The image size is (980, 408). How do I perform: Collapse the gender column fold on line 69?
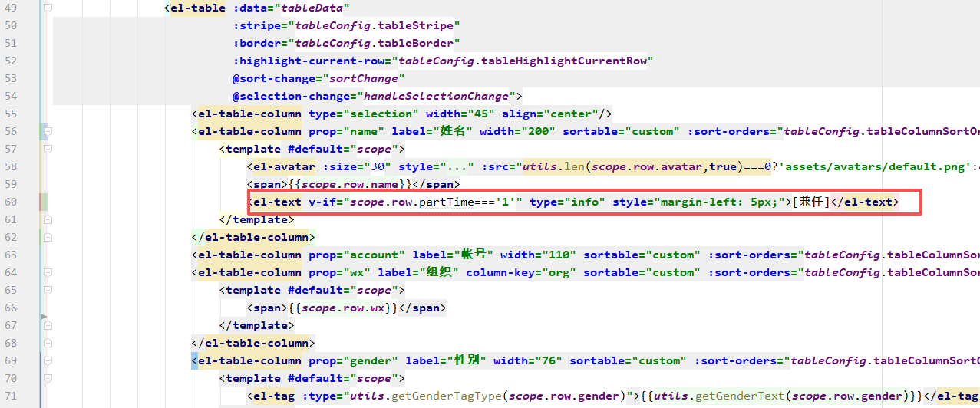point(48,361)
